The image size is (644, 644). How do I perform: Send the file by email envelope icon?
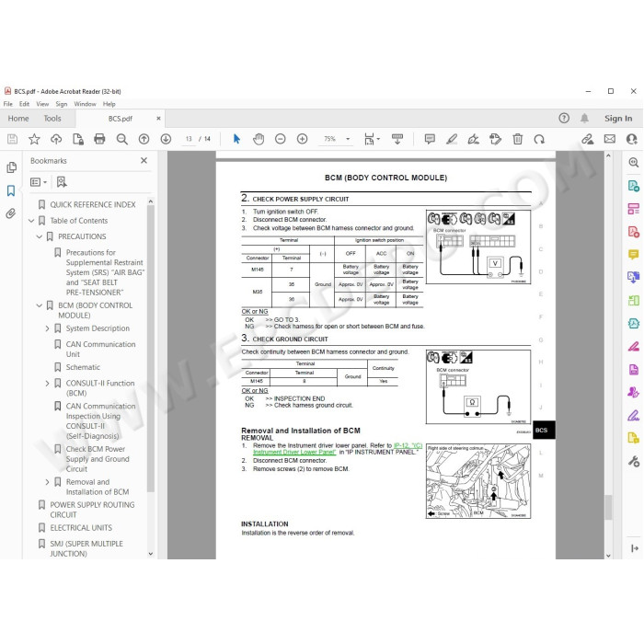pyautogui.click(x=609, y=139)
